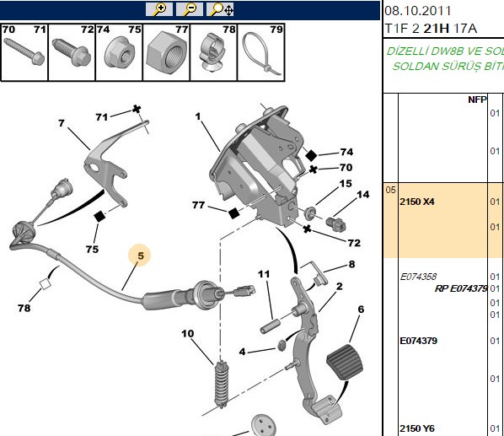Select part number 2150 X4 in the table
The height and width of the screenshot is (436, 504).
[417, 202]
